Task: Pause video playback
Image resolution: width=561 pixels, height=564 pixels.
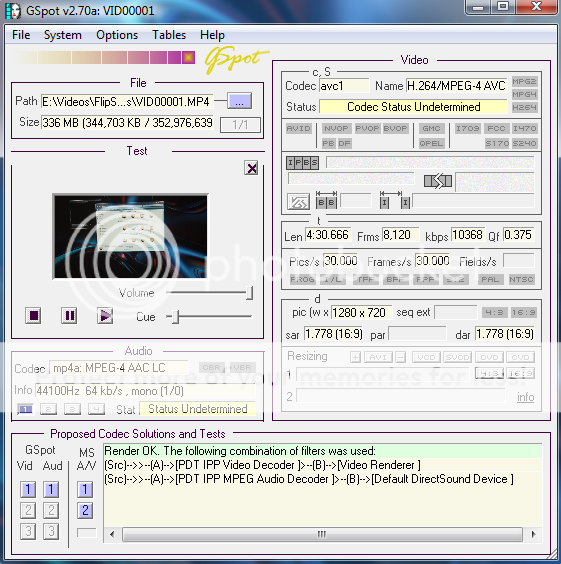Action: click(x=69, y=316)
